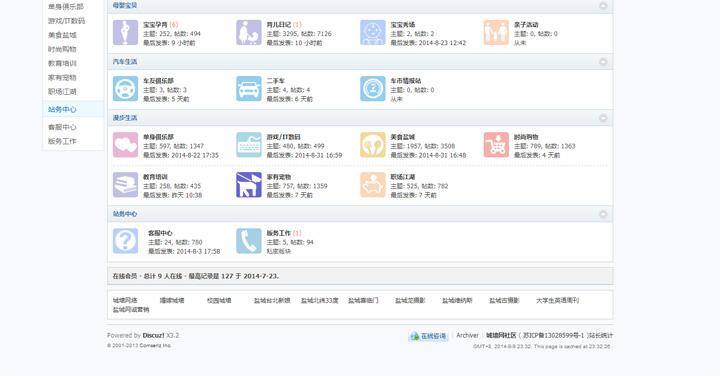Open the 家有宠物 forum title link
The image size is (720, 376).
(x=279, y=177)
